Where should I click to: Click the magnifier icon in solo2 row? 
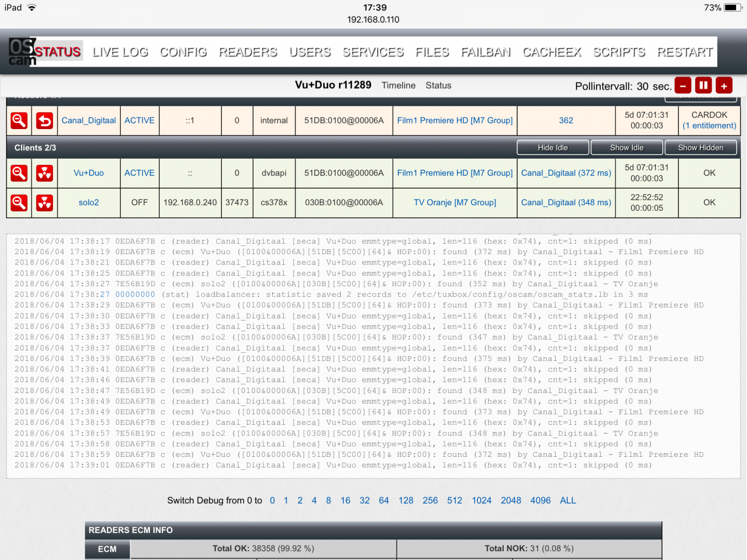click(x=19, y=203)
